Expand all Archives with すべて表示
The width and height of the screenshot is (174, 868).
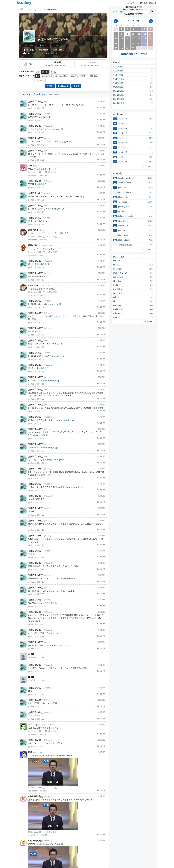pos(148,167)
